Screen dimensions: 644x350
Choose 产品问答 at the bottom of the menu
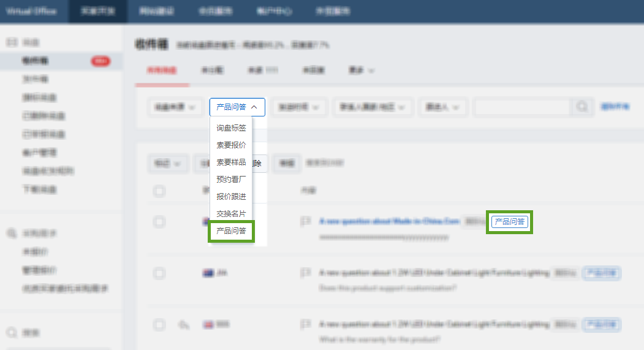(231, 231)
